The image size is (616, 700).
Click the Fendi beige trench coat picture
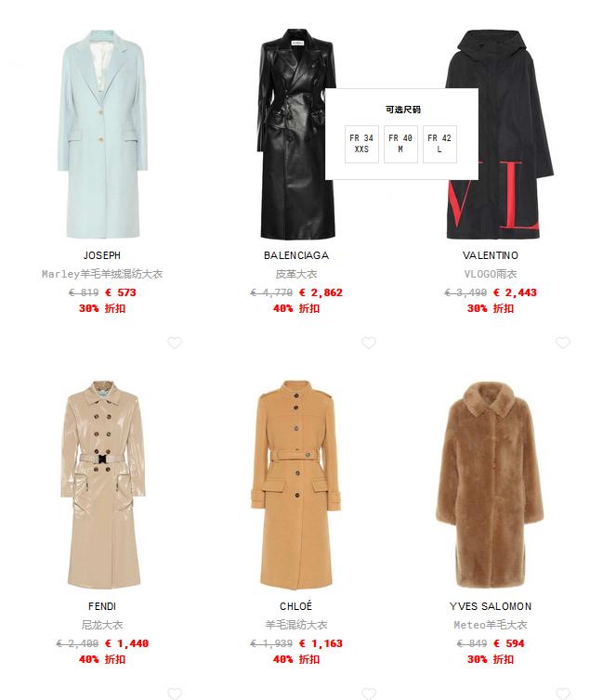102,485
